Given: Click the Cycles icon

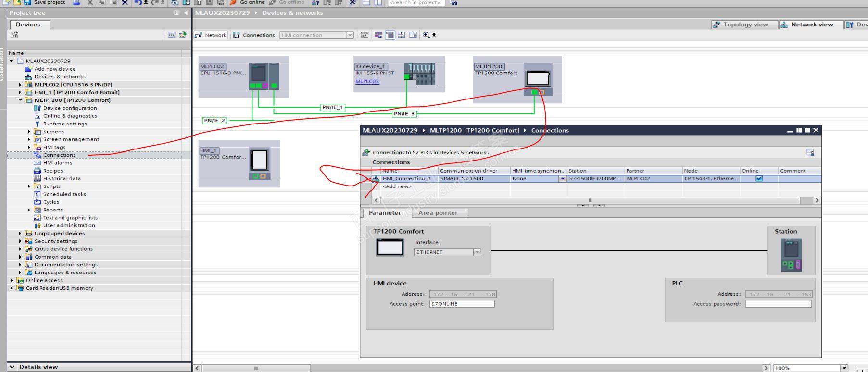Looking at the screenshot, I should pyautogui.click(x=37, y=202).
